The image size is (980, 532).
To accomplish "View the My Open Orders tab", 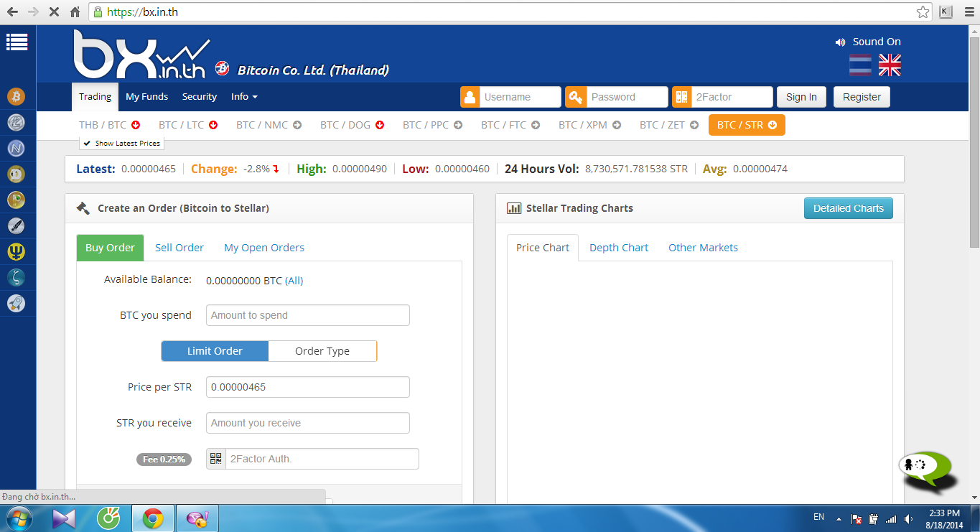I will (264, 248).
